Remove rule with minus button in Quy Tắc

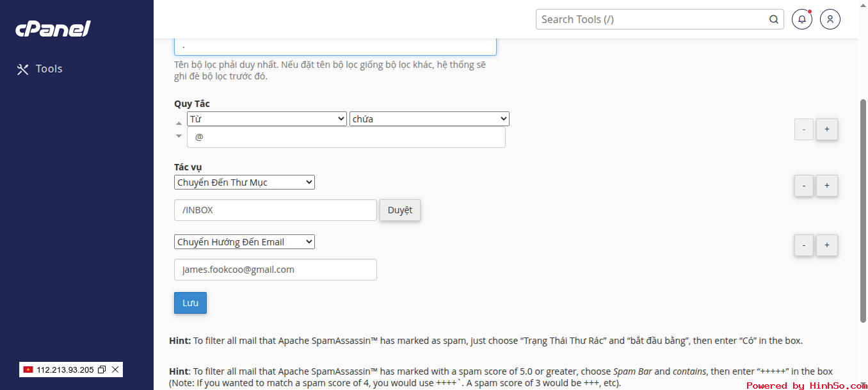click(x=804, y=129)
